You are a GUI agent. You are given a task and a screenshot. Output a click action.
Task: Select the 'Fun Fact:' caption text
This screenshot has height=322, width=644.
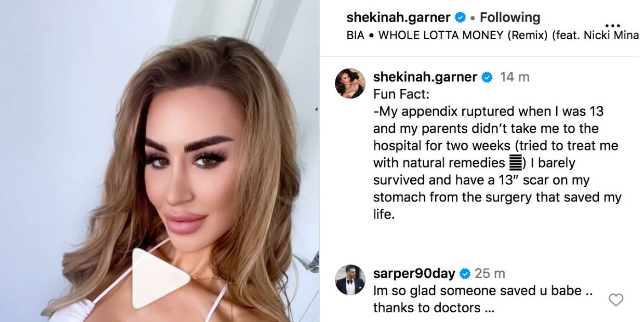(x=401, y=94)
